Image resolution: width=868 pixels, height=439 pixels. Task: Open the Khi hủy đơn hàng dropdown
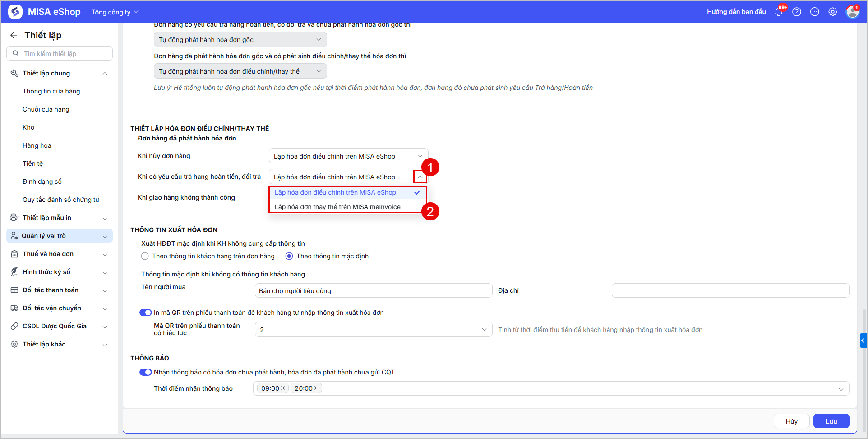pos(348,156)
